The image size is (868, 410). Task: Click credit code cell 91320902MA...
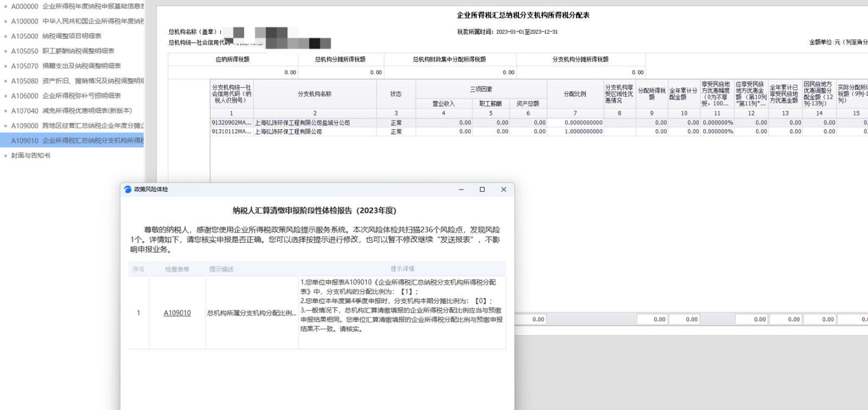click(232, 123)
